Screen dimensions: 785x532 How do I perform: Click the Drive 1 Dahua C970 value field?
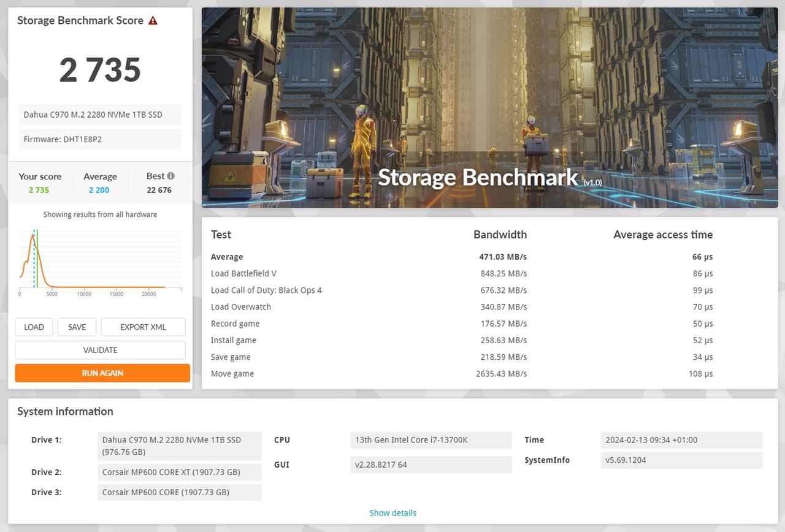pos(180,446)
